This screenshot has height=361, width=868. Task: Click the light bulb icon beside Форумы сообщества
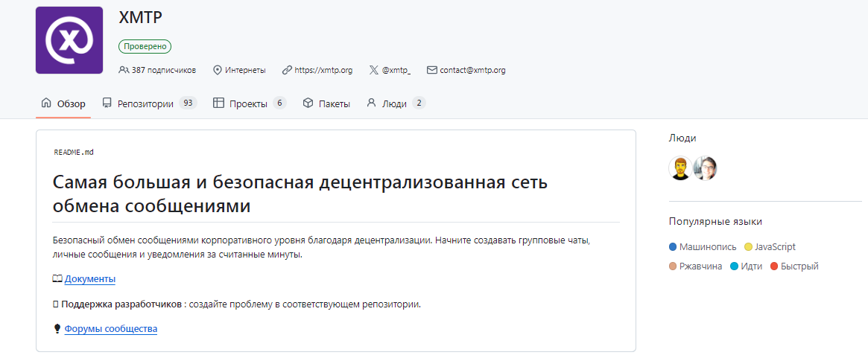coord(57,329)
